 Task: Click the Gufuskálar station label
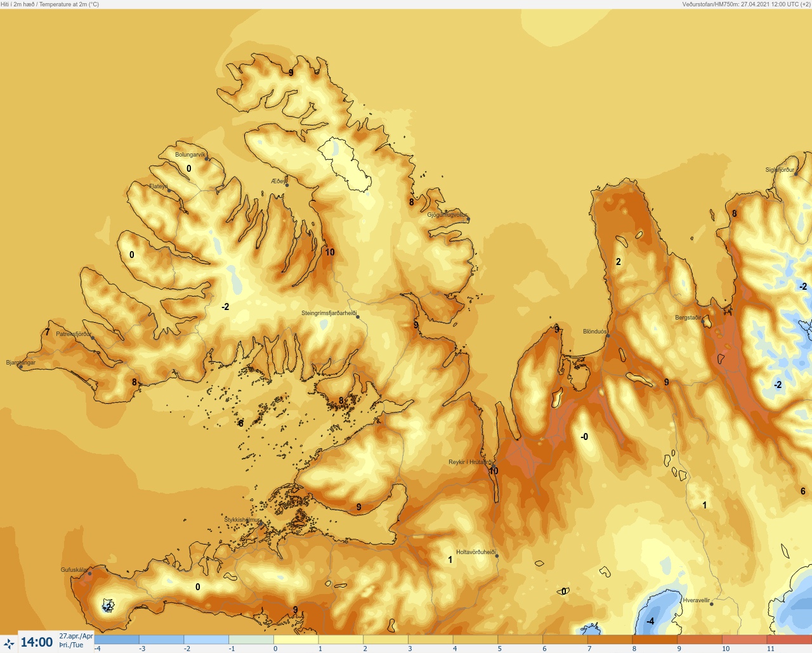(74, 570)
